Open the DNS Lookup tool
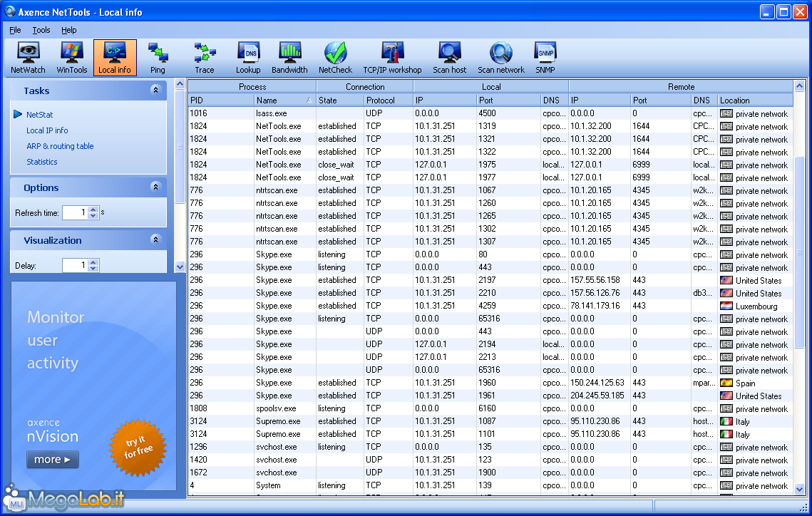Image resolution: width=812 pixels, height=516 pixels. (248, 58)
